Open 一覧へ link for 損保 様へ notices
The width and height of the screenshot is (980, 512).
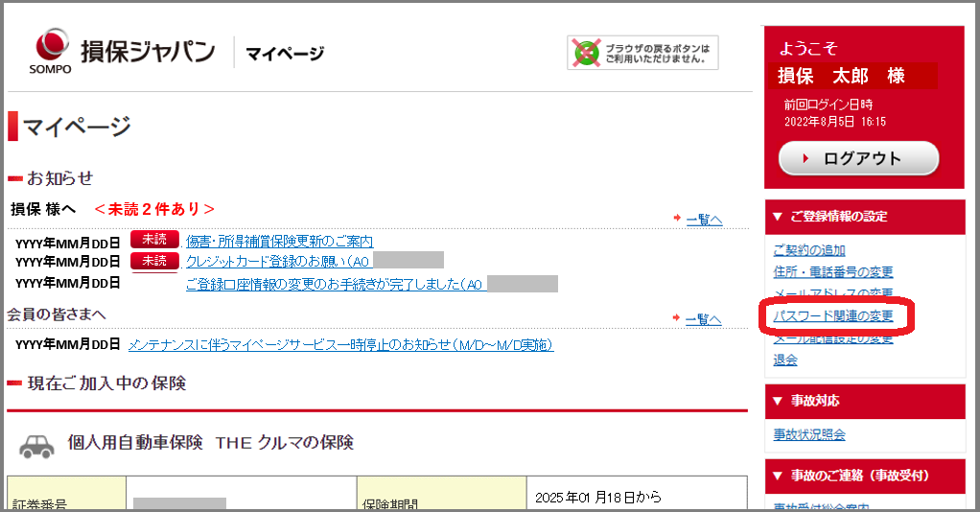[704, 221]
